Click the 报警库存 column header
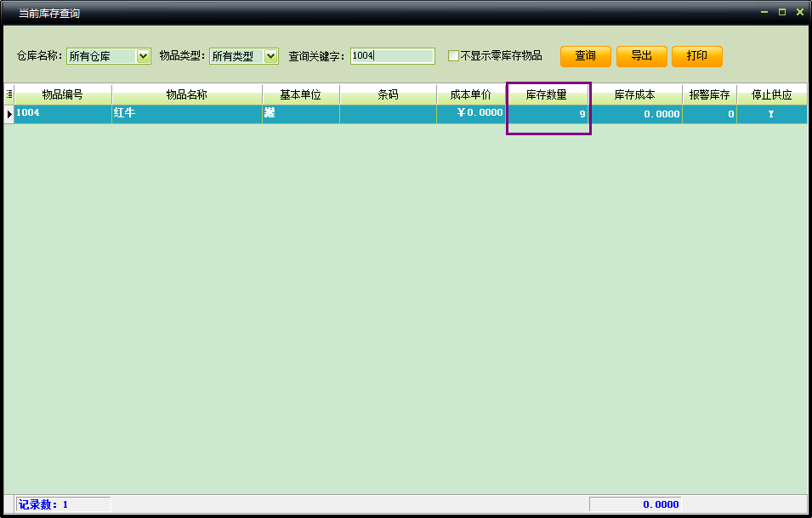 709,94
